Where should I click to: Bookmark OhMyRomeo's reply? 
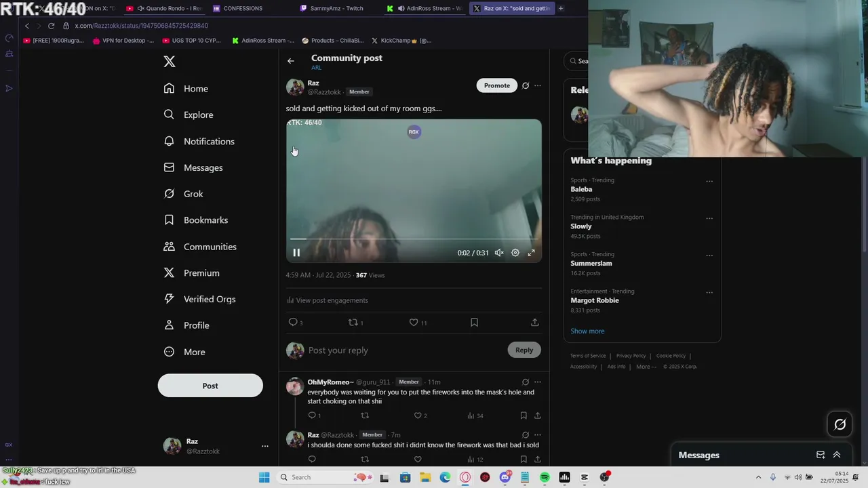[524, 415]
